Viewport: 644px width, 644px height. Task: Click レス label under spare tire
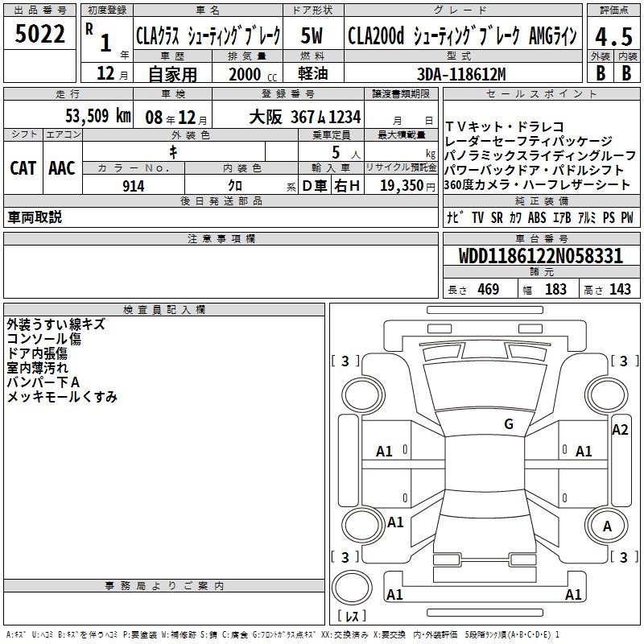tap(352, 616)
